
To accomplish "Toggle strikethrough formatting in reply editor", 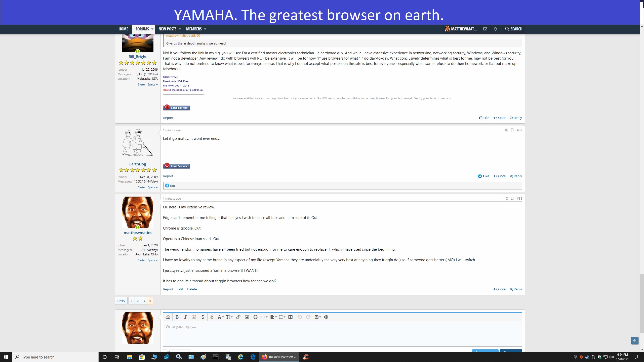I will [203, 317].
